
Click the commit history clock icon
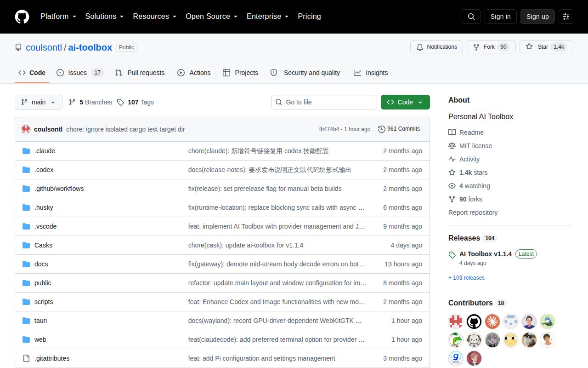[x=381, y=129]
